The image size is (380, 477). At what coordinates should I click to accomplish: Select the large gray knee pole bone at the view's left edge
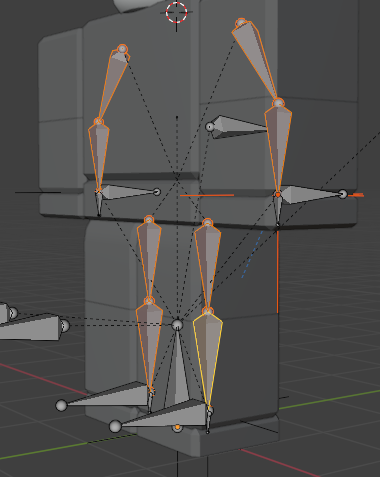click(33, 327)
